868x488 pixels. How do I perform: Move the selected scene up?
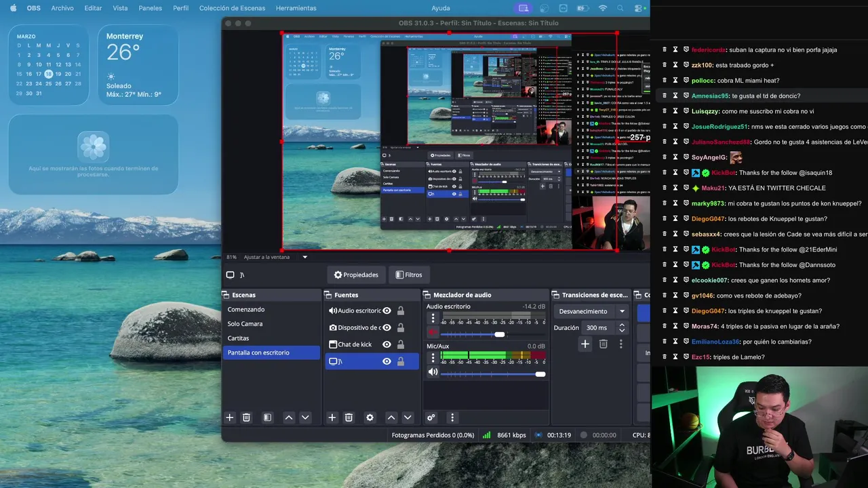[x=289, y=418]
